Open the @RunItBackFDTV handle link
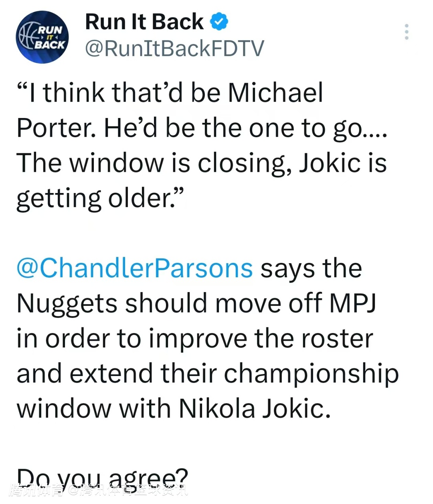433x504 pixels. tap(174, 49)
